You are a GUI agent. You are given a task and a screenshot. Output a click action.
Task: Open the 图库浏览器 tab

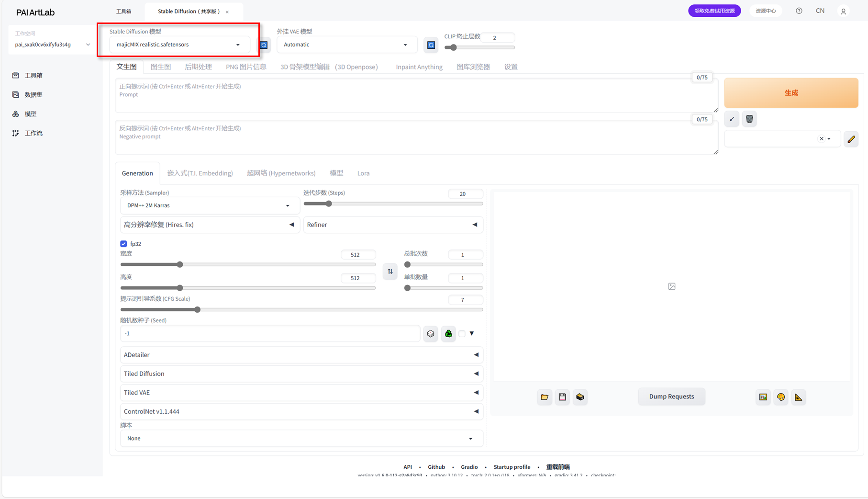tap(473, 67)
